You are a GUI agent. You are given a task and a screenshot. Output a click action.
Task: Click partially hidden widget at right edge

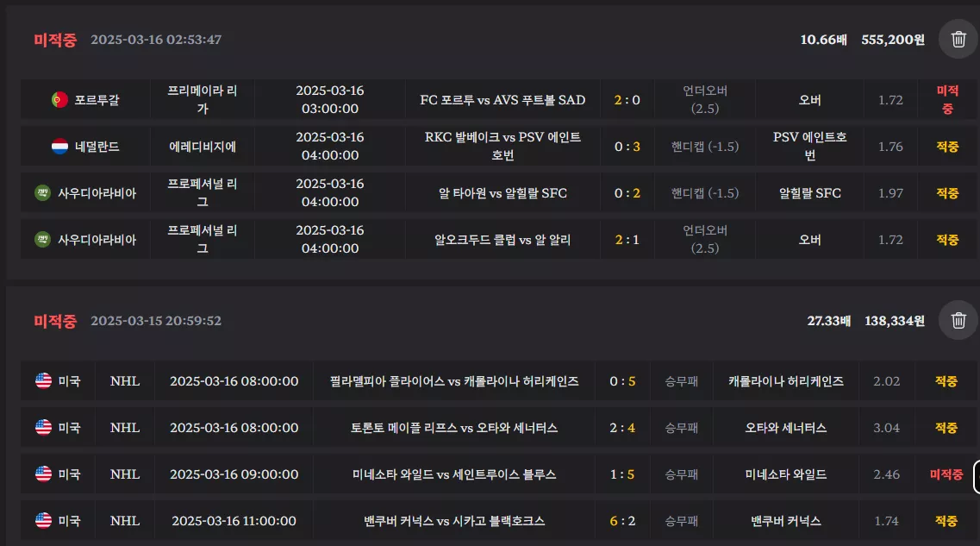coord(977,477)
